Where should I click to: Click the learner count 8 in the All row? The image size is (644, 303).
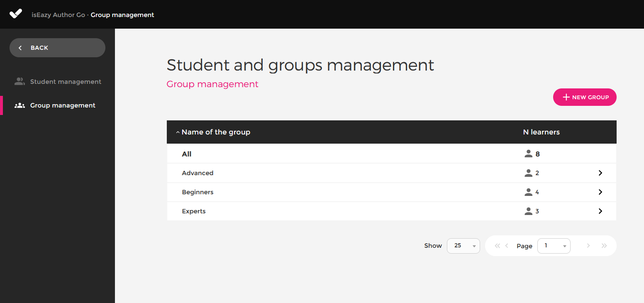point(538,154)
